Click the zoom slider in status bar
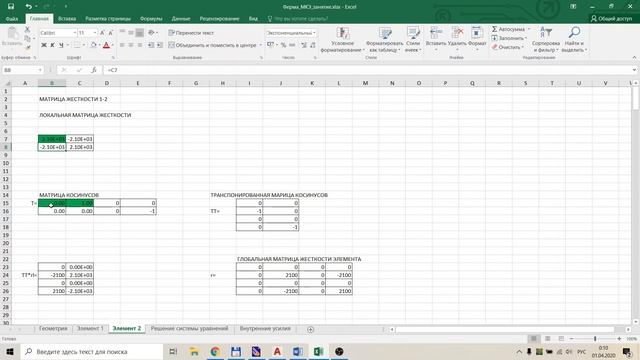This screenshot has height=360, width=640. 595,339
